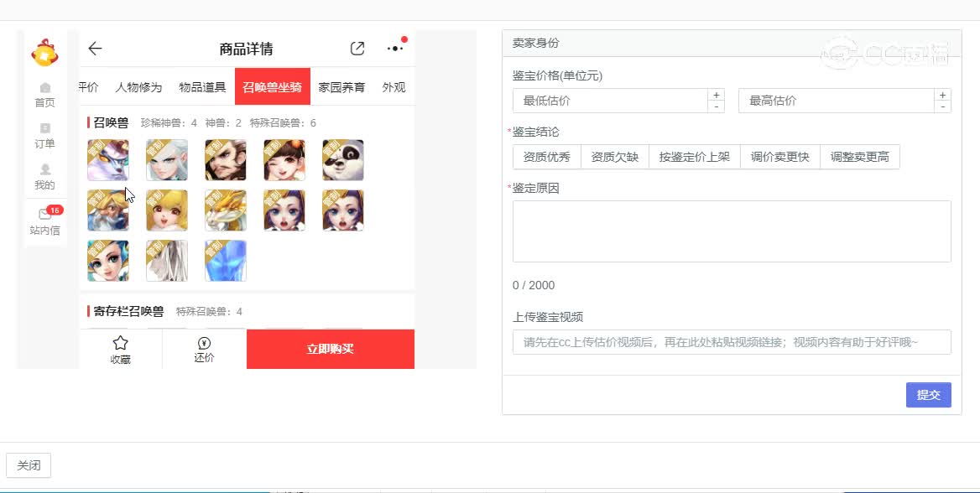Select the 召唤兽坐骑 tab
Screen dimensions: 980x493
pos(273,87)
